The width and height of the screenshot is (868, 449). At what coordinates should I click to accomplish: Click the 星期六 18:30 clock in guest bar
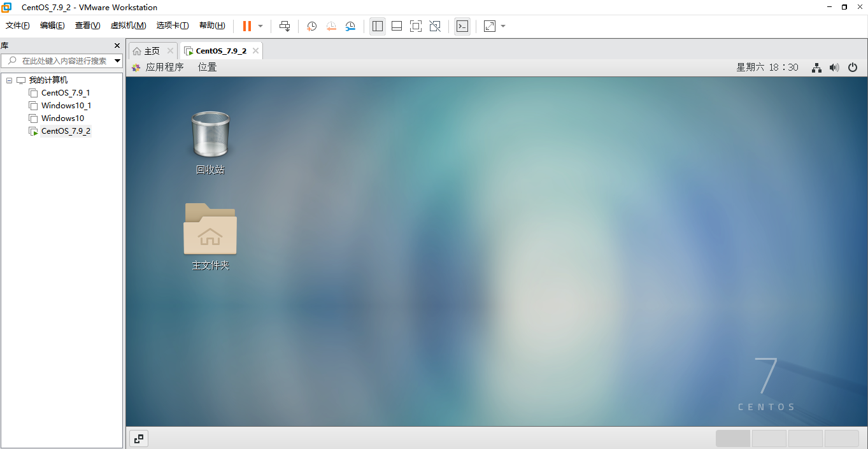[767, 67]
